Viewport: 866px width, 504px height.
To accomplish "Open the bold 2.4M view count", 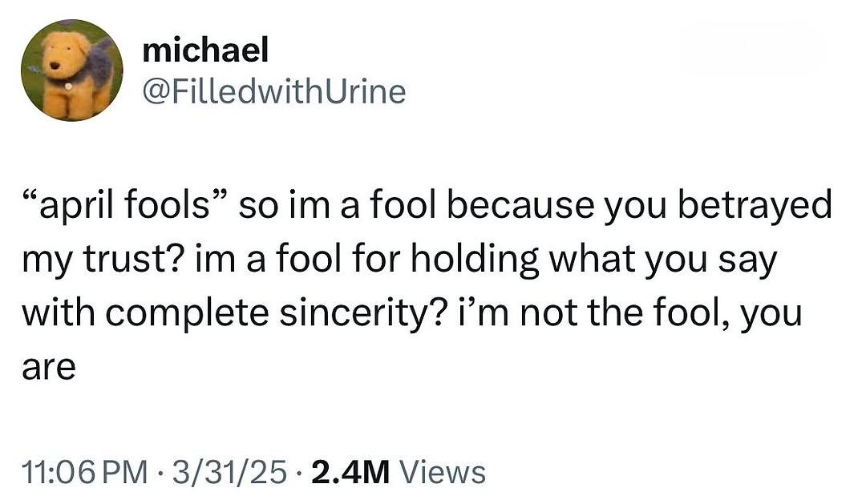I will (350, 473).
